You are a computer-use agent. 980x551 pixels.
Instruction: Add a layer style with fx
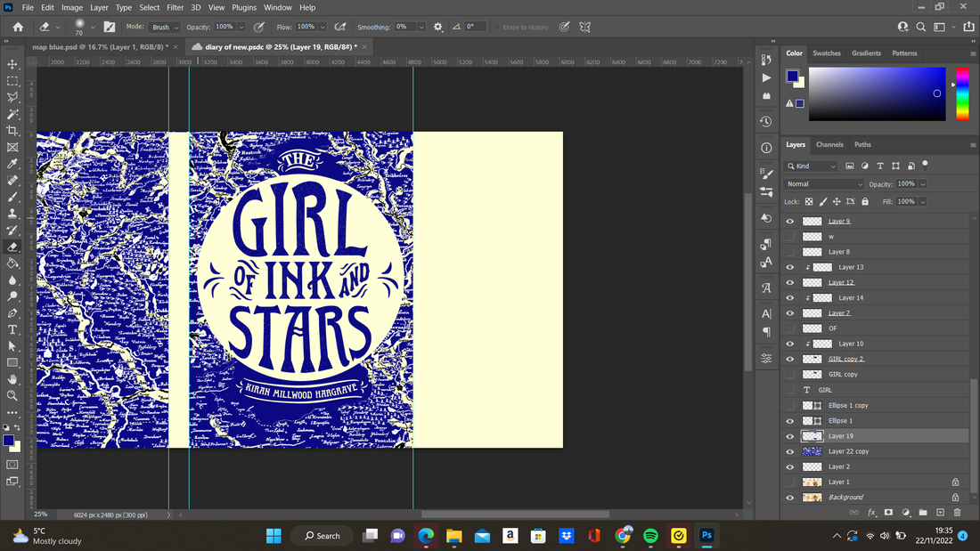point(871,512)
